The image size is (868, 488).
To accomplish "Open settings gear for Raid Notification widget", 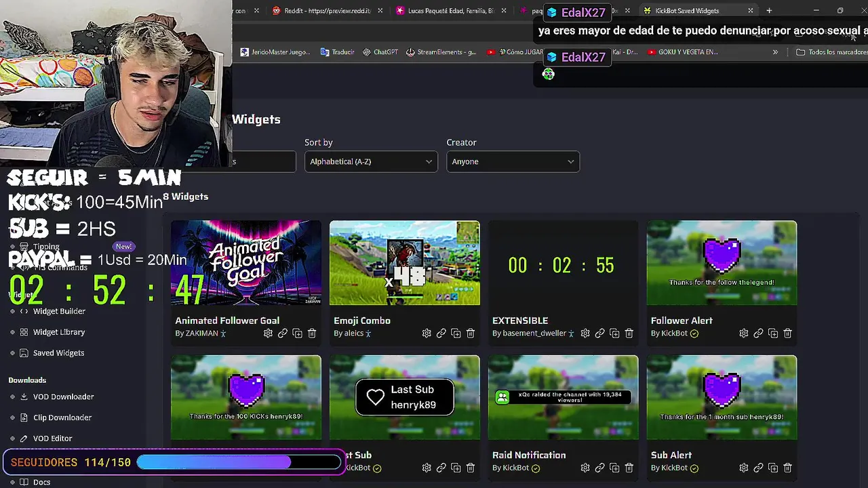I will tap(585, 468).
